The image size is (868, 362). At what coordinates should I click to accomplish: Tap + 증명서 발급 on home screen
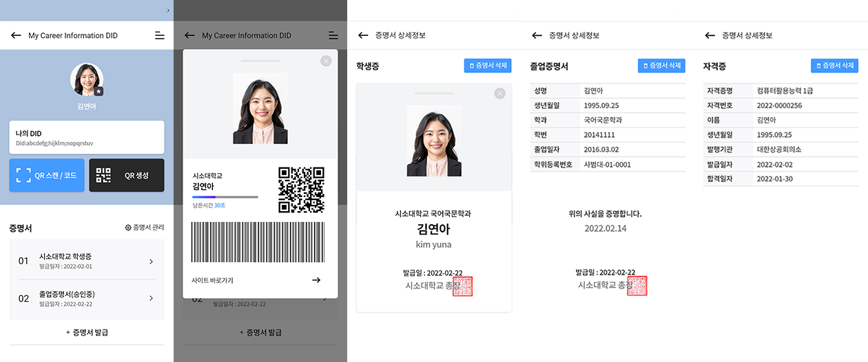point(87,332)
